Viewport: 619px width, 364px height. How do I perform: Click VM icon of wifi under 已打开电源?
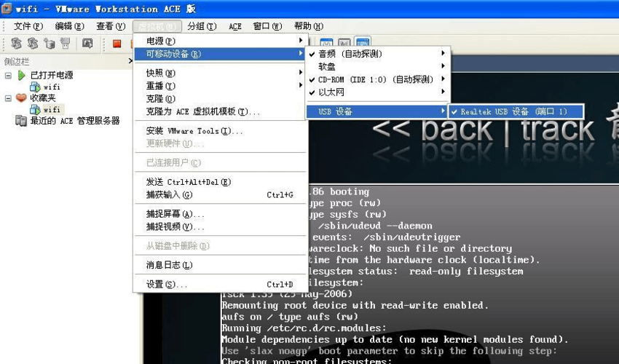click(35, 87)
